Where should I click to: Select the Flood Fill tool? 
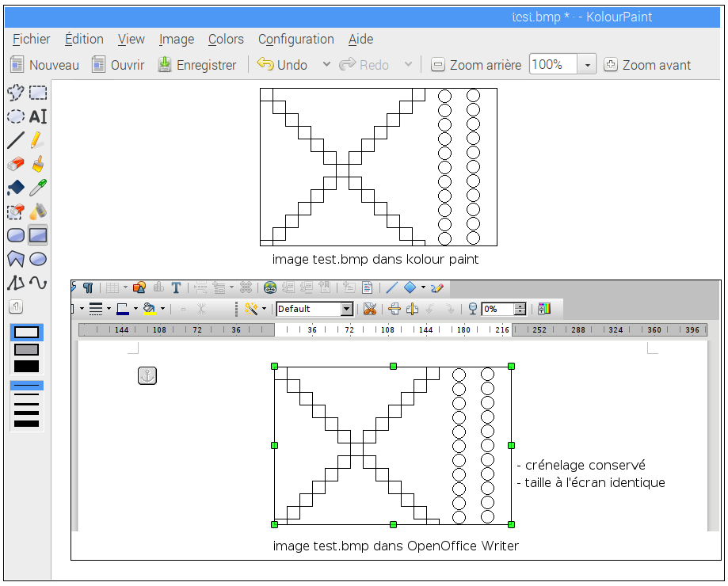pyautogui.click(x=15, y=188)
